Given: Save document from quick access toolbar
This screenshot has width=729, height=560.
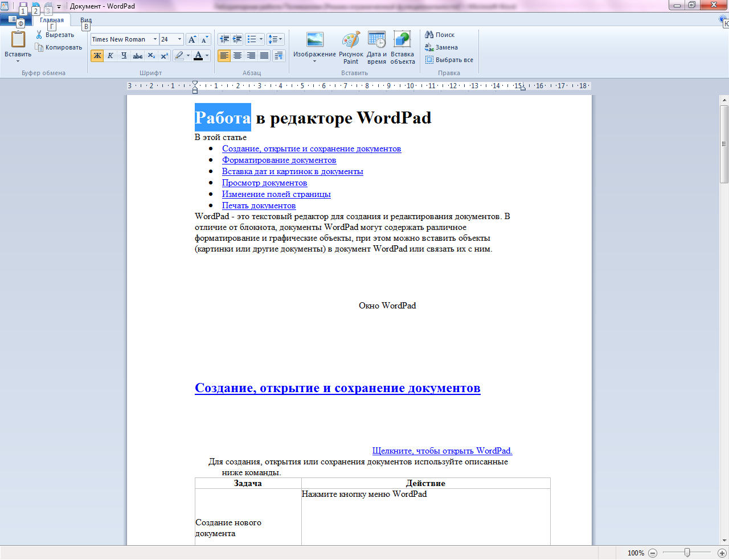Looking at the screenshot, I should [x=23, y=6].
